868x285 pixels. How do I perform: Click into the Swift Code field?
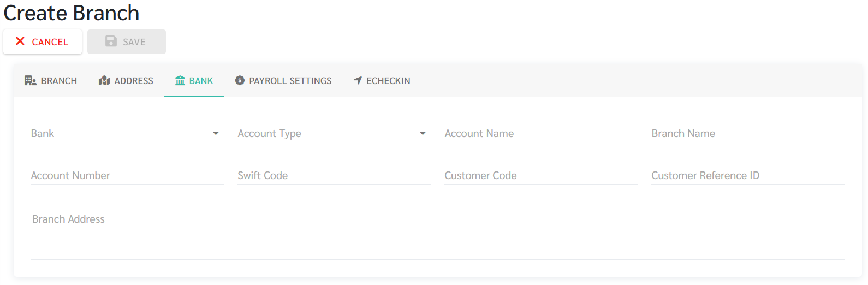pos(334,175)
